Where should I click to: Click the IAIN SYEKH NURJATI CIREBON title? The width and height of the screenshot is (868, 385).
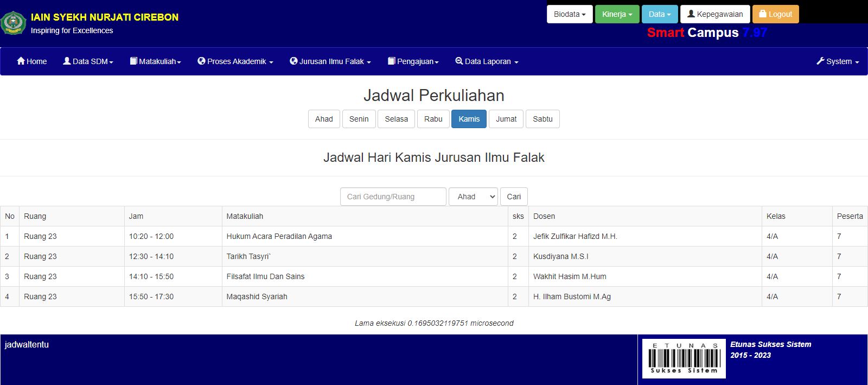point(105,17)
